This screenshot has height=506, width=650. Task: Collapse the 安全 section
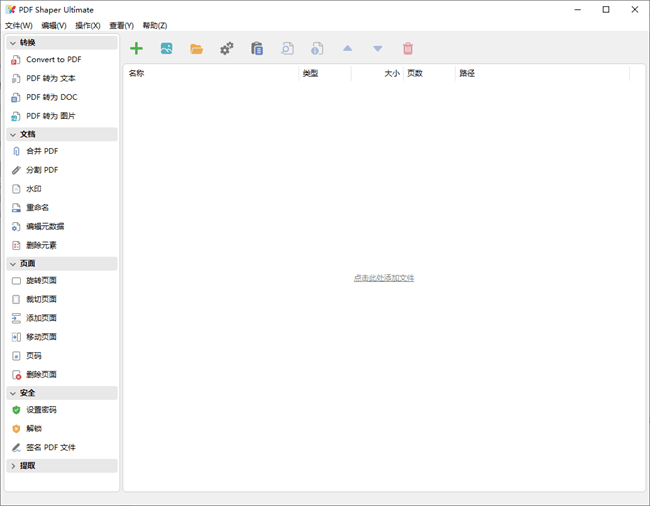point(12,393)
